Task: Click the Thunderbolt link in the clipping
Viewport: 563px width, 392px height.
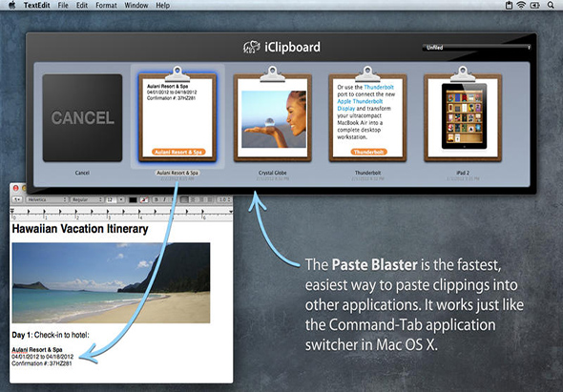Action: tap(379, 87)
